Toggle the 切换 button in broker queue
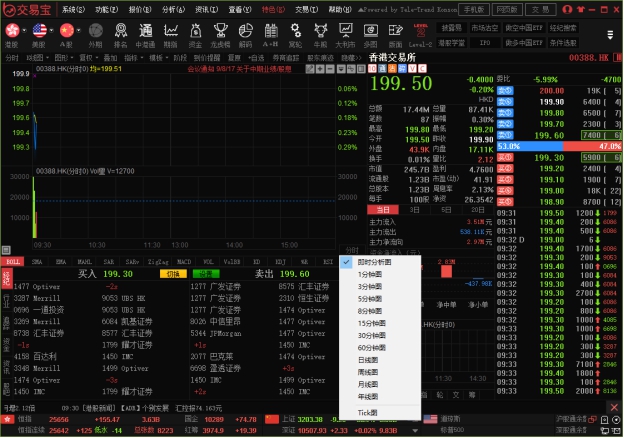 click(172, 272)
